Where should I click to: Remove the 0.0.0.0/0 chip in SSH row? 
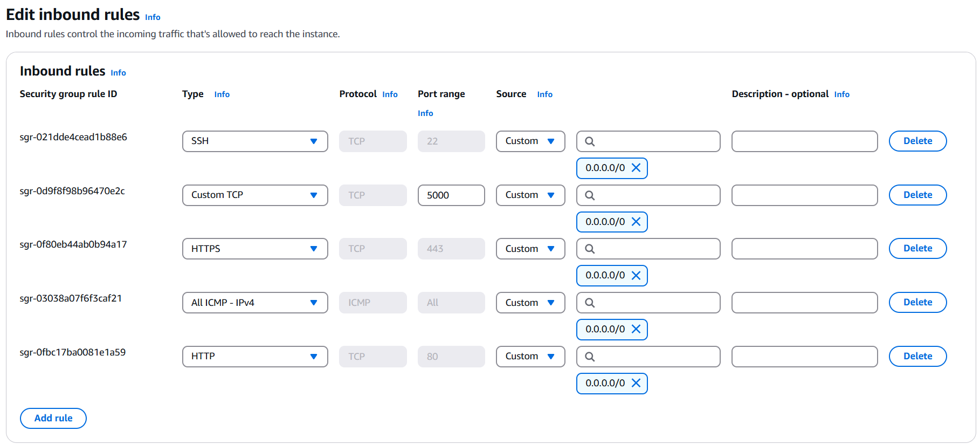(x=636, y=168)
